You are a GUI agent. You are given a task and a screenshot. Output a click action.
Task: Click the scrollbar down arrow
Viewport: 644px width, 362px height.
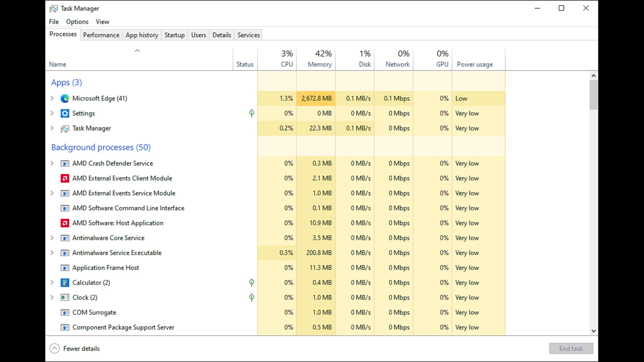click(x=593, y=331)
